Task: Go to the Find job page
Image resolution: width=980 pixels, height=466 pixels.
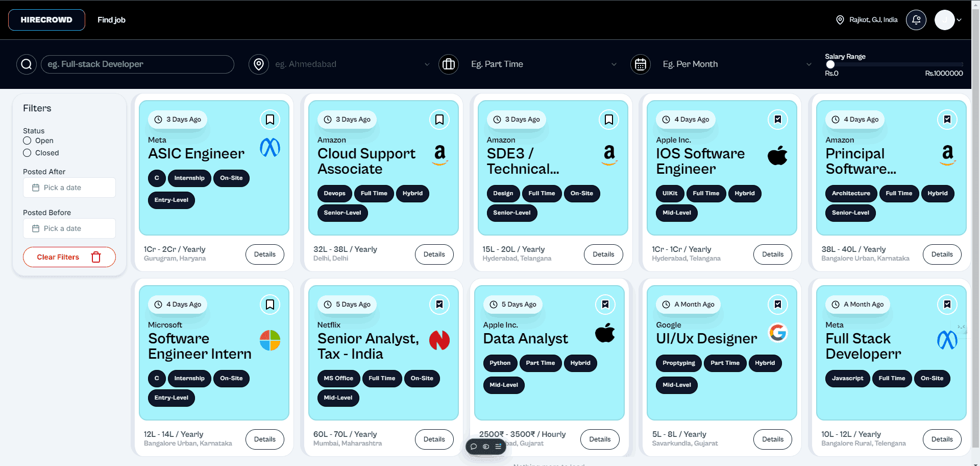Action: tap(111, 20)
